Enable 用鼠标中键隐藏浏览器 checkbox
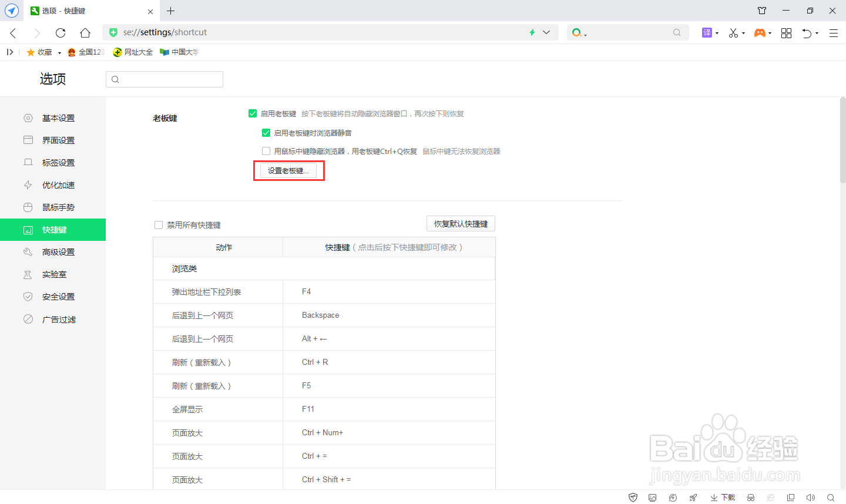The image size is (846, 504). [266, 151]
